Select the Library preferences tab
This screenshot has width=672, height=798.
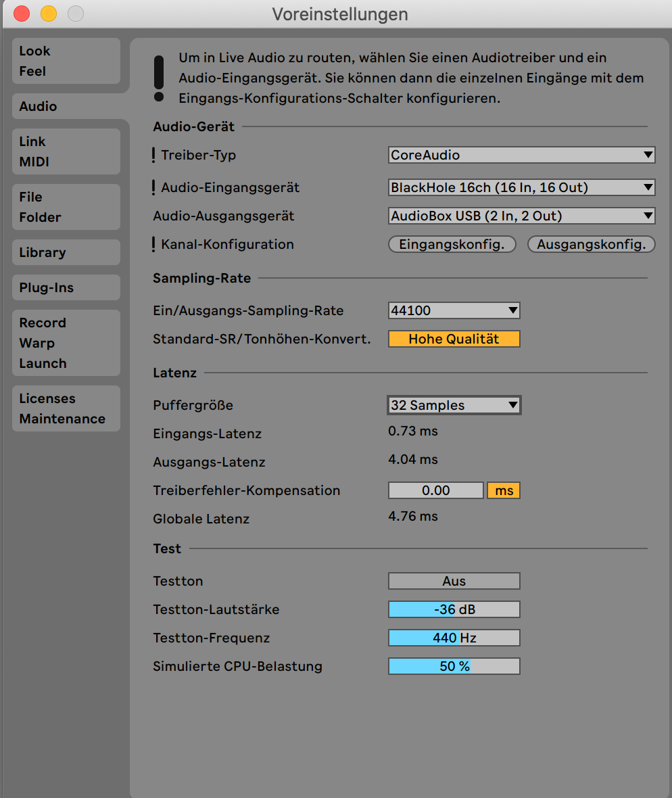point(66,252)
